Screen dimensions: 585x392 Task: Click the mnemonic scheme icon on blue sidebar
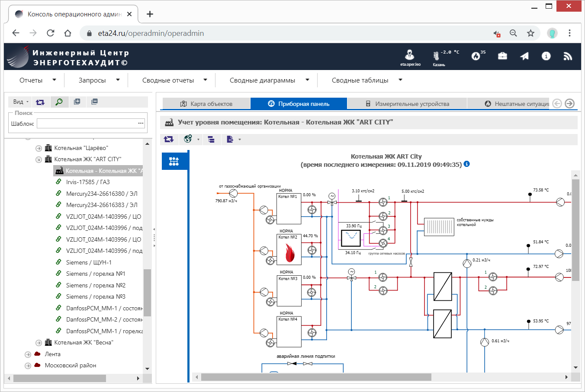point(174,161)
